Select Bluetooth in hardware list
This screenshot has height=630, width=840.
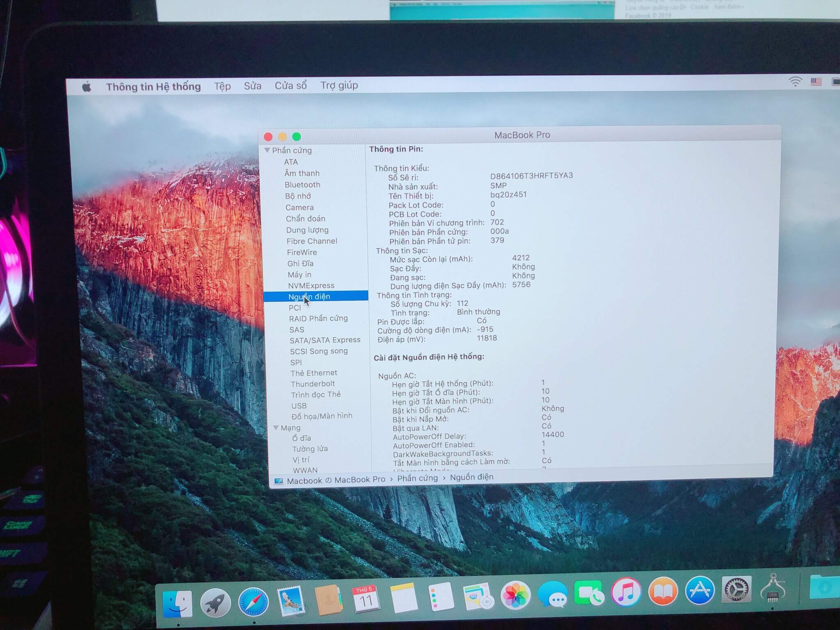pyautogui.click(x=302, y=185)
